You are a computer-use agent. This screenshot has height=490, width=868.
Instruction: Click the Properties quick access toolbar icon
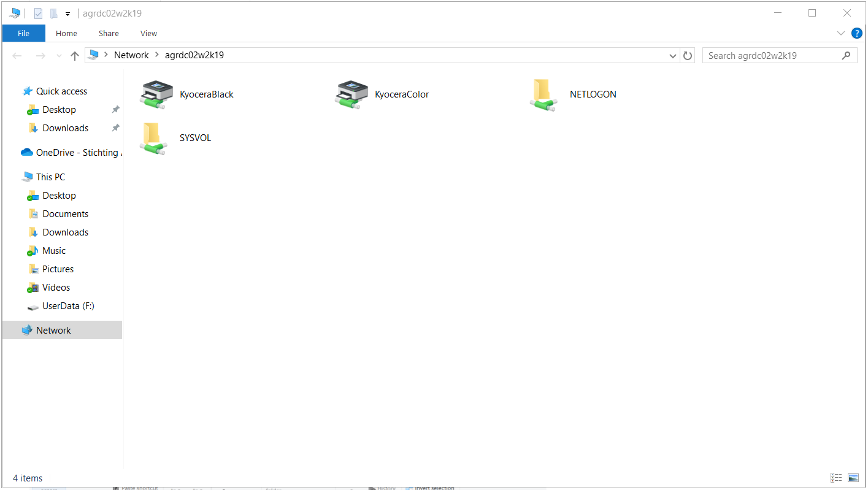coord(39,13)
